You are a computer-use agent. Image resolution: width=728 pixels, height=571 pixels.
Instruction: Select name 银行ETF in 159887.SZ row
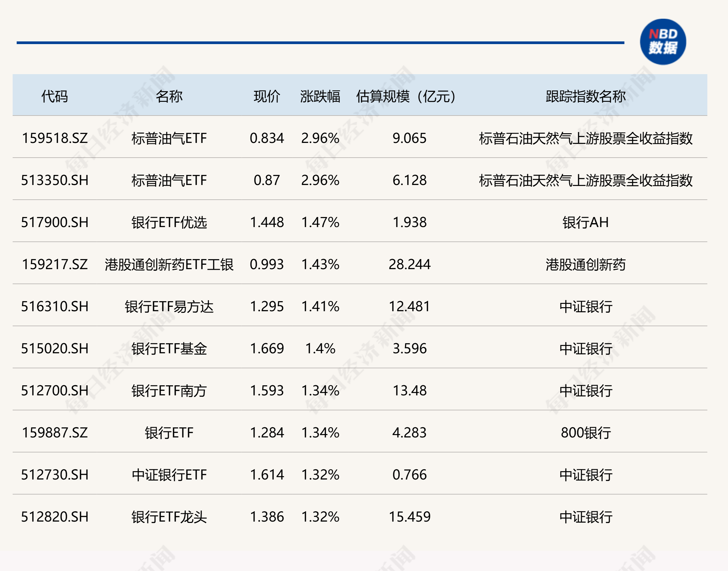[169, 433]
